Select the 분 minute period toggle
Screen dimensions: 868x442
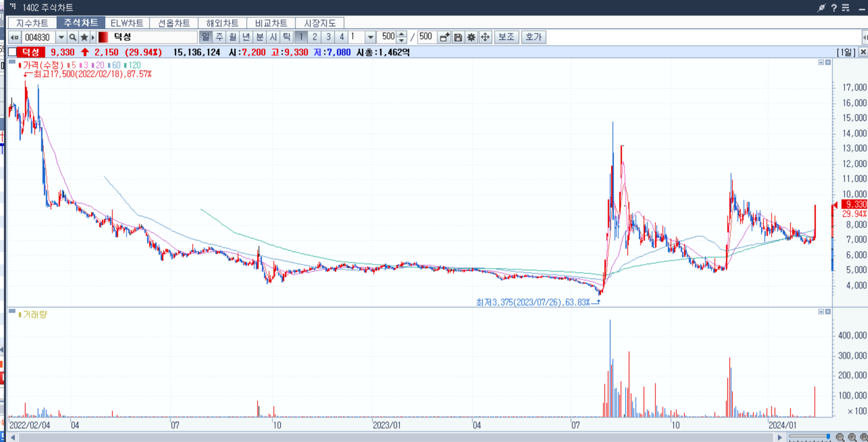[x=260, y=37]
